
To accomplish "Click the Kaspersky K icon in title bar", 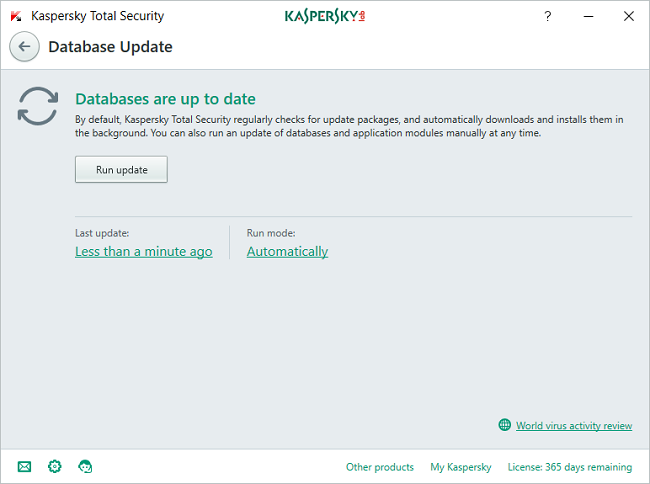I will (x=16, y=16).
